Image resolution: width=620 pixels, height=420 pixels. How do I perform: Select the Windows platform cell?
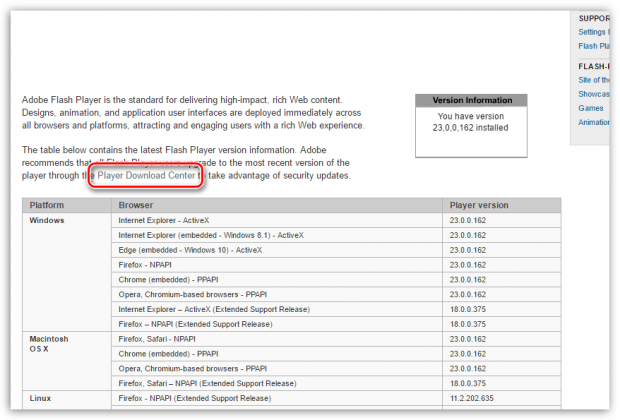67,272
